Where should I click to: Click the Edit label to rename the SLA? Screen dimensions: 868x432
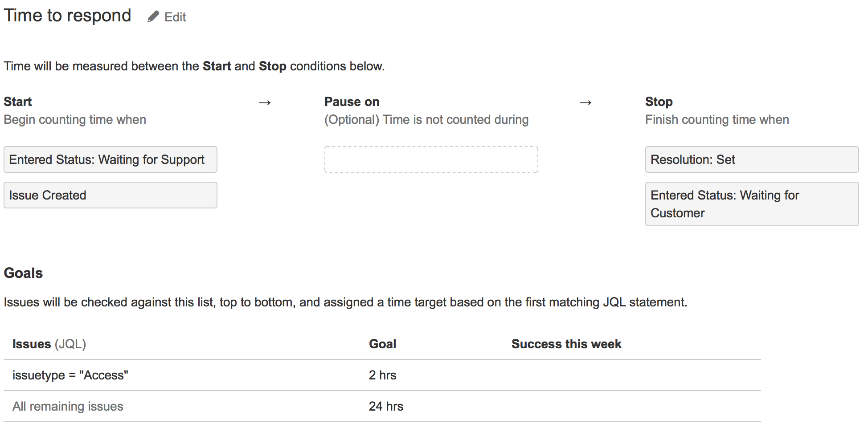(x=175, y=17)
